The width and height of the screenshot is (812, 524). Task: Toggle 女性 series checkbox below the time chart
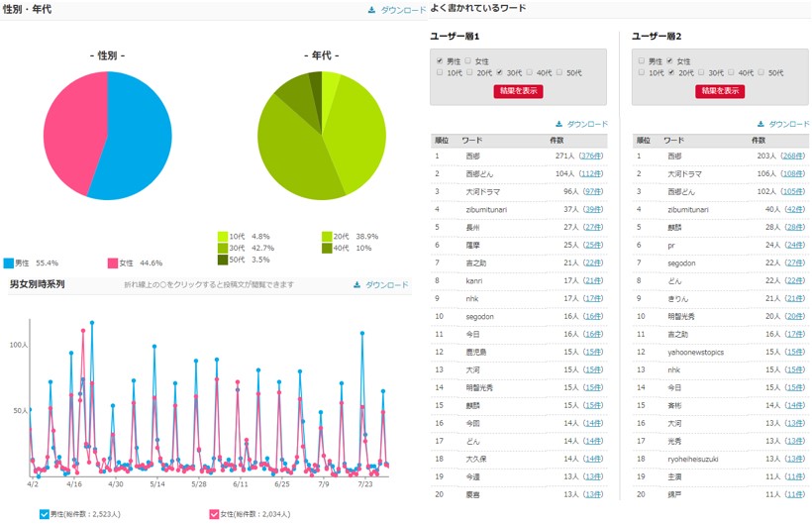point(214,514)
